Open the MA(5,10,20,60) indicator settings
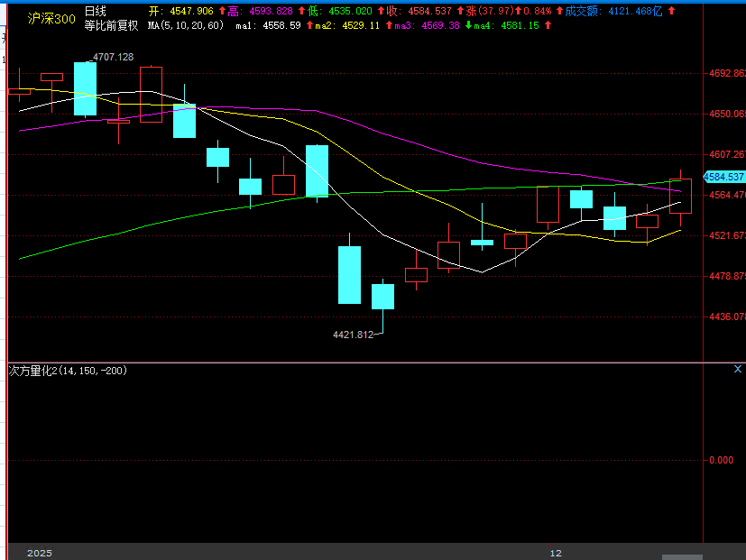This screenshot has height=560, width=746. [186, 25]
